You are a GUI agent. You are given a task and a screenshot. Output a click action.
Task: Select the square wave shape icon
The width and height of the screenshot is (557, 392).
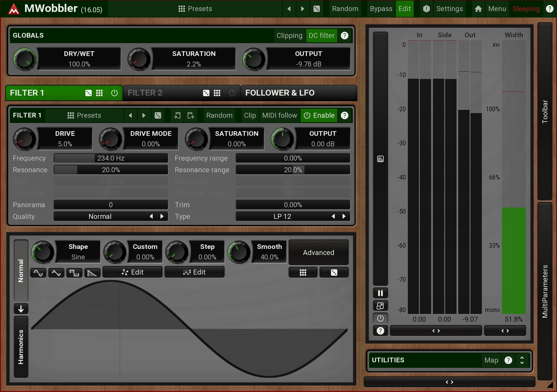[x=74, y=273]
